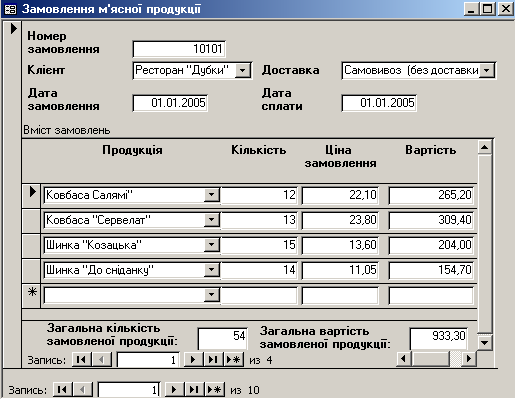Click price field 23,80
Viewport: 515px width, 399px height.
(340, 220)
